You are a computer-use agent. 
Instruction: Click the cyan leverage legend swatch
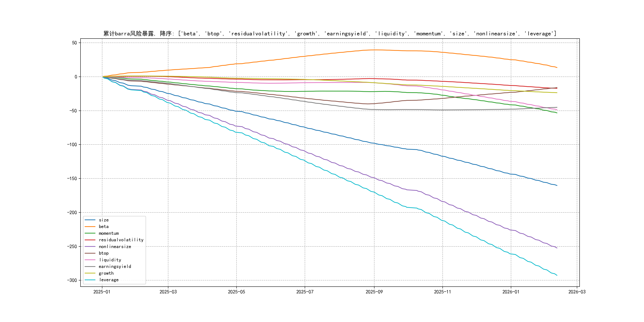point(90,280)
